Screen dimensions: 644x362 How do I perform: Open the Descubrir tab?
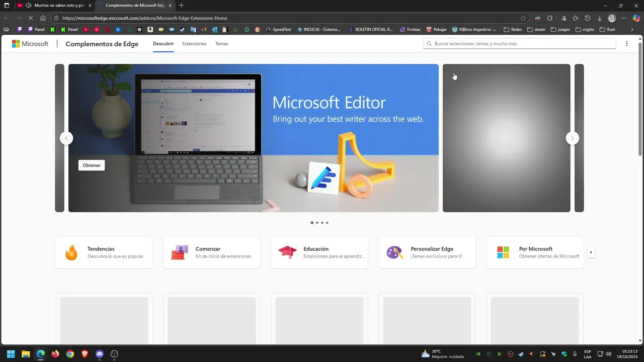pyautogui.click(x=164, y=44)
